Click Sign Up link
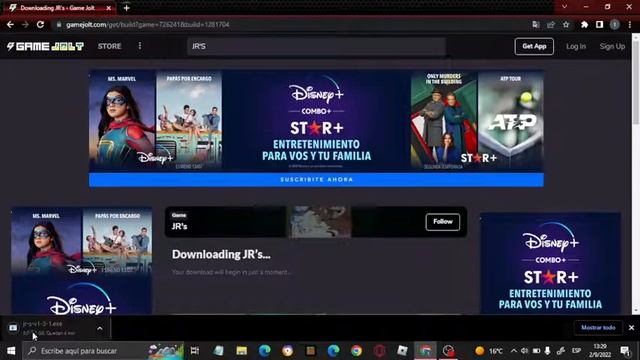 click(x=612, y=46)
